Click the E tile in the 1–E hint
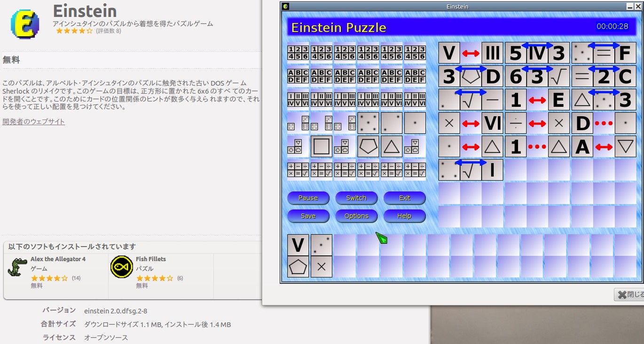The image size is (644, 344). (x=559, y=100)
